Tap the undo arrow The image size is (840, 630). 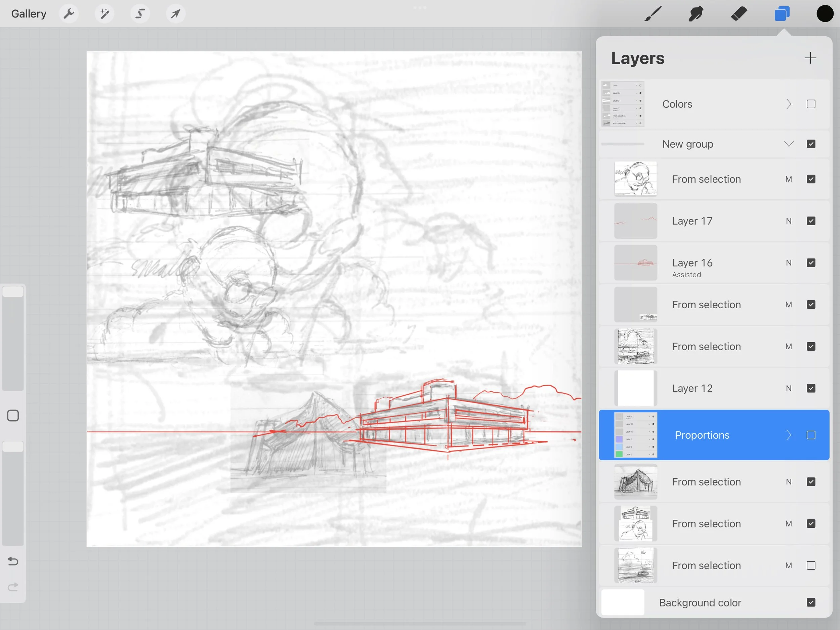pos(12,561)
